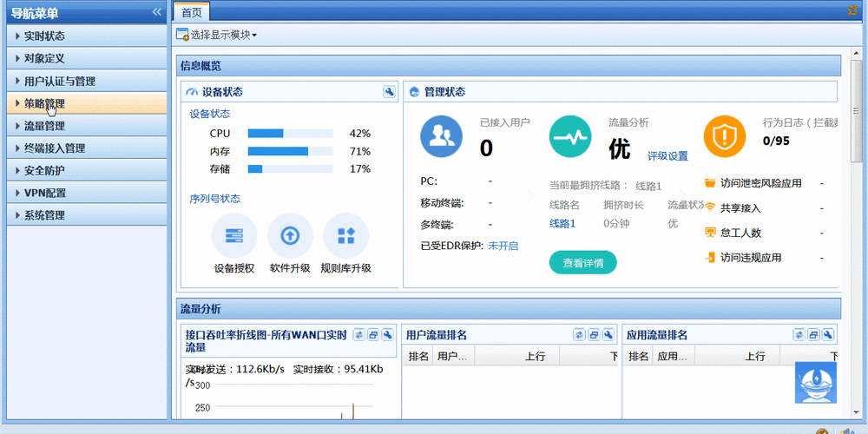Image resolution: width=868 pixels, height=434 pixels.
Task: Click the 软件升级 upgrade icon
Action: tap(290, 236)
